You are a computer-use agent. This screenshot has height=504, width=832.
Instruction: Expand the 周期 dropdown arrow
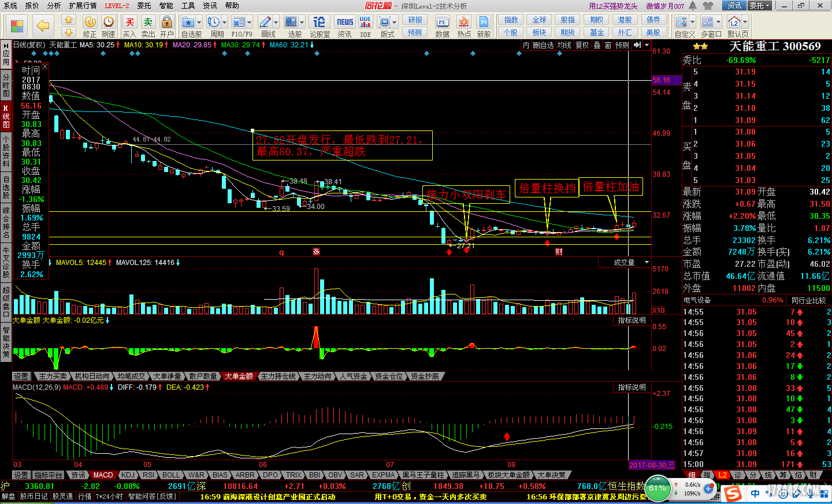225,23
